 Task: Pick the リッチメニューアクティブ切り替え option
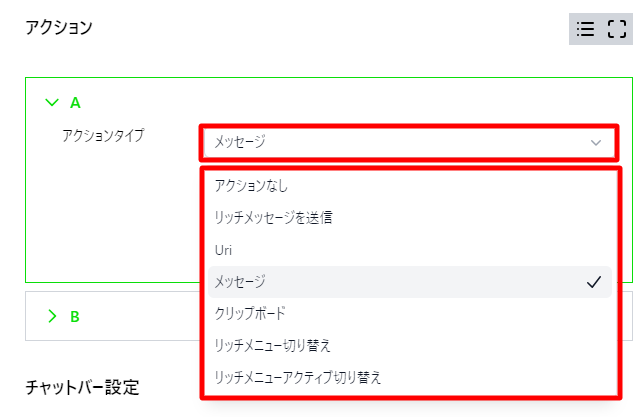coord(297,377)
